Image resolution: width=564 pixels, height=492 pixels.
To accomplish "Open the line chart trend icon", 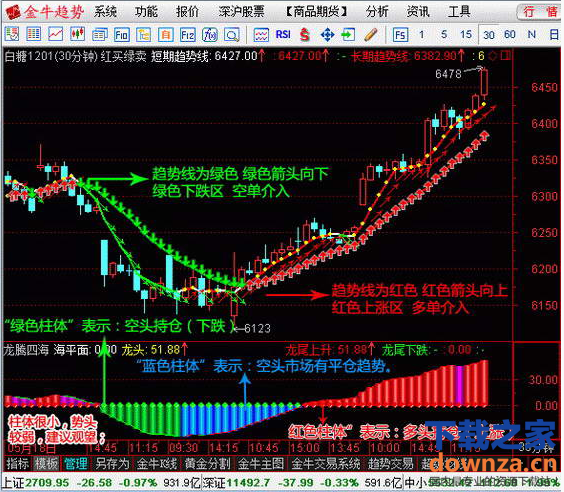I will (55, 35).
